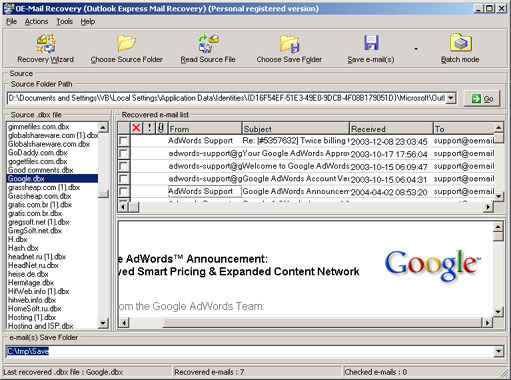The height and width of the screenshot is (380, 511).
Task: Click the Read Source File icon
Action: pos(208,43)
